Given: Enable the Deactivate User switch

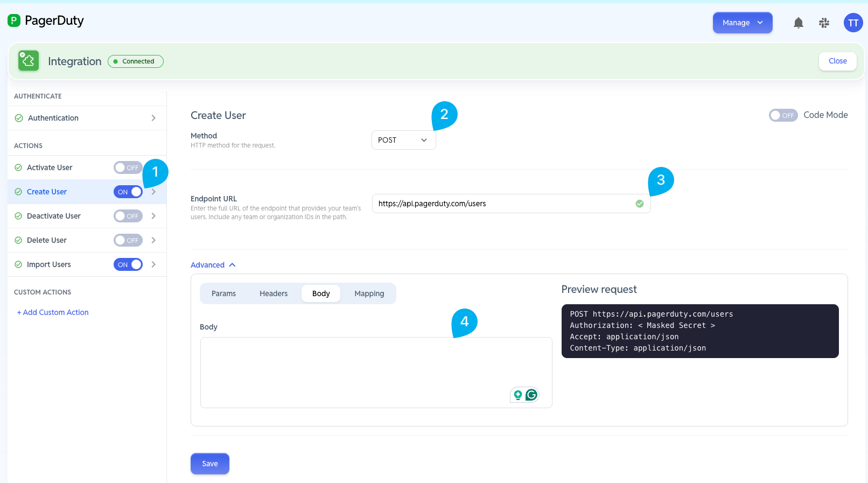Looking at the screenshot, I should (128, 216).
